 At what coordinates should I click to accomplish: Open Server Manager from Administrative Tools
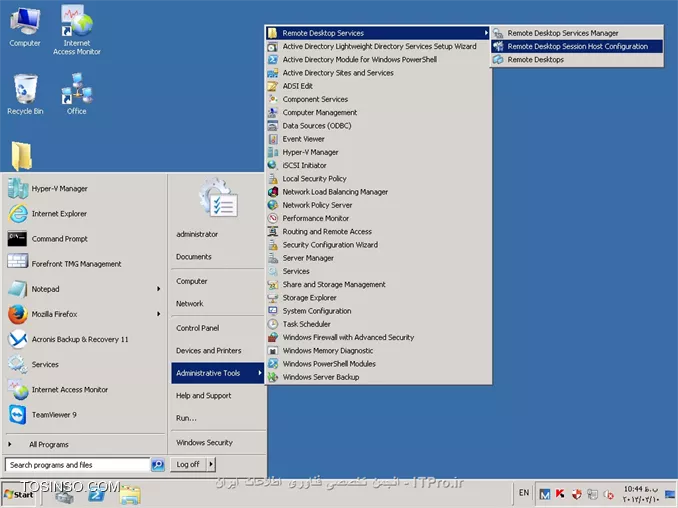(378, 258)
